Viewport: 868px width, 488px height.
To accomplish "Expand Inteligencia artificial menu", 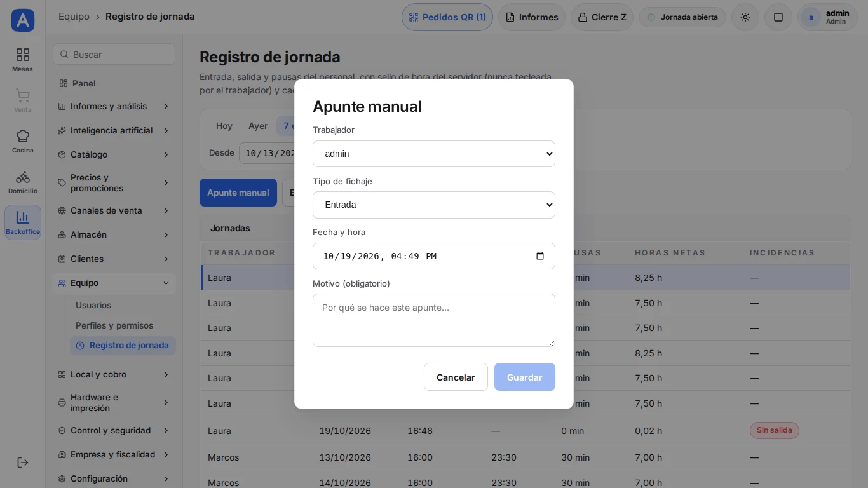I will pyautogui.click(x=114, y=130).
